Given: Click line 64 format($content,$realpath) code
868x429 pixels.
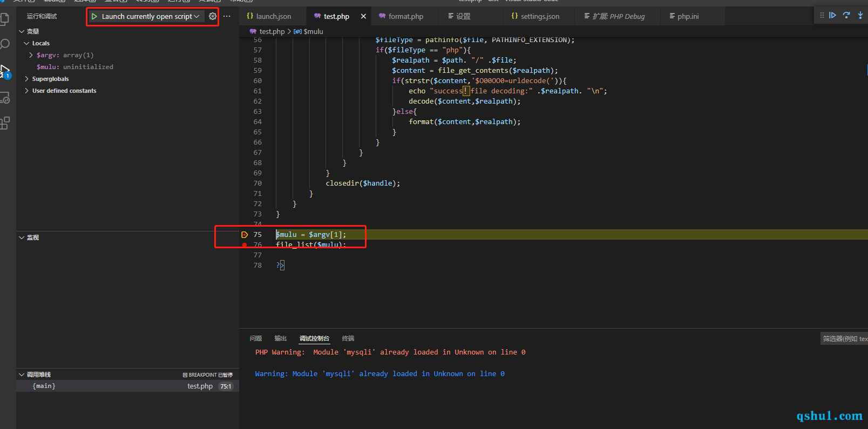Looking at the screenshot, I should point(465,122).
